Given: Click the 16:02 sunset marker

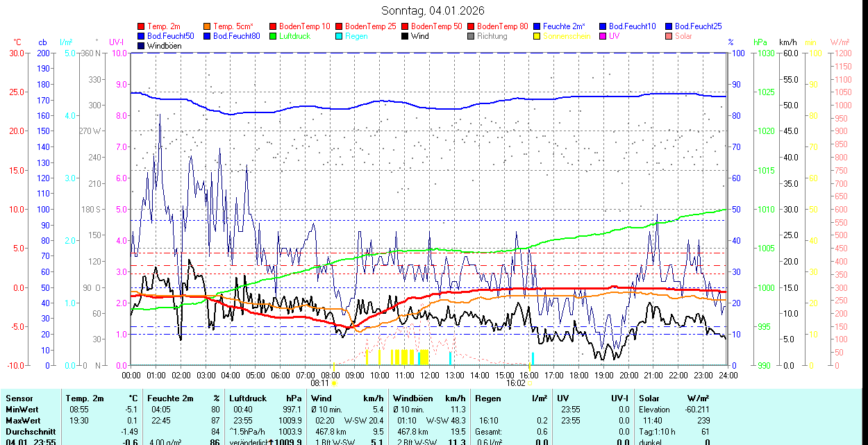Looking at the screenshot, I should 515,383.
